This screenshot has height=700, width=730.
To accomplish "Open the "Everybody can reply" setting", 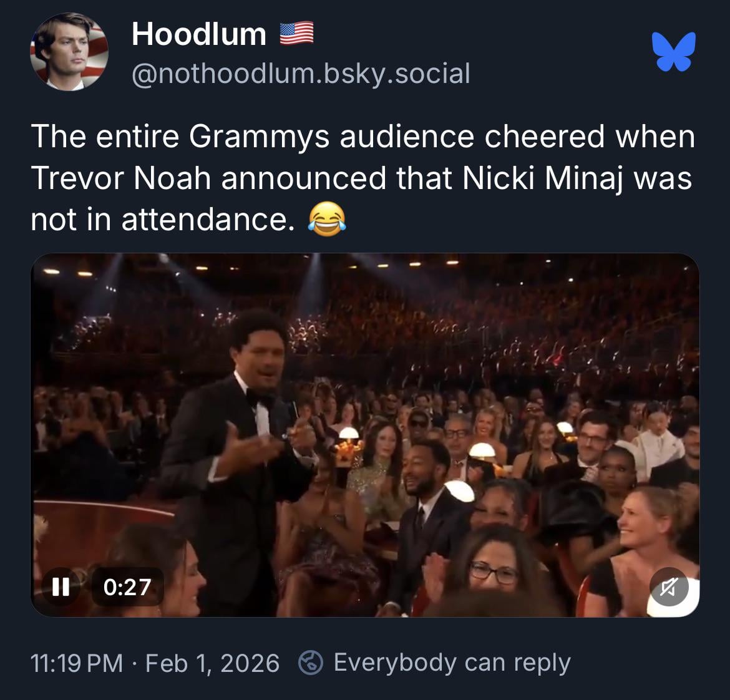I will pyautogui.click(x=452, y=663).
